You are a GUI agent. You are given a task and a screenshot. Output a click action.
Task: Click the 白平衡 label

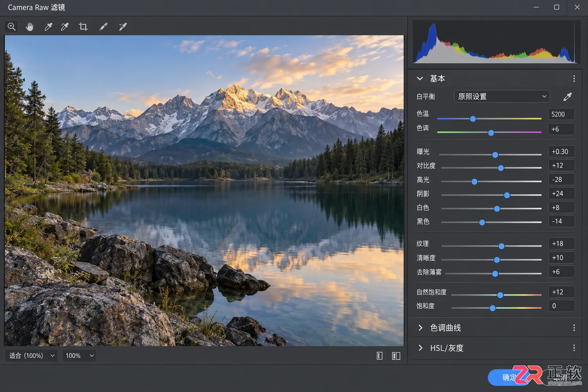426,97
